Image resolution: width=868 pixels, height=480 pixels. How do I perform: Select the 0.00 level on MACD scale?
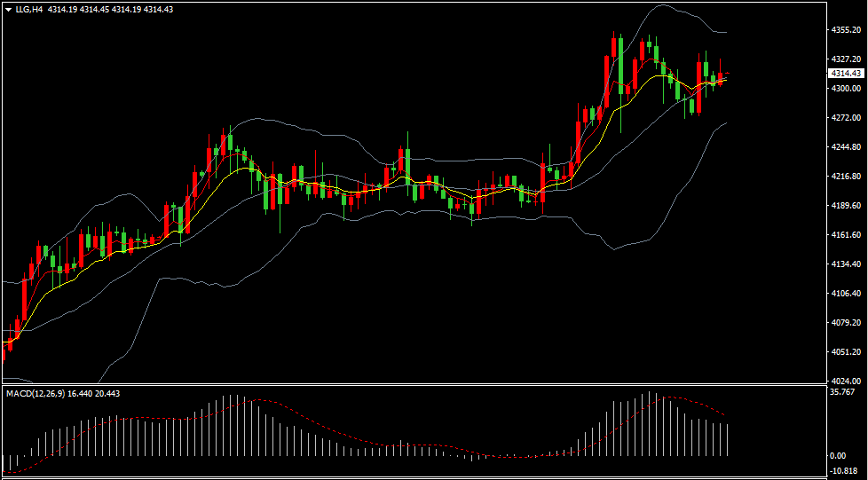point(837,456)
